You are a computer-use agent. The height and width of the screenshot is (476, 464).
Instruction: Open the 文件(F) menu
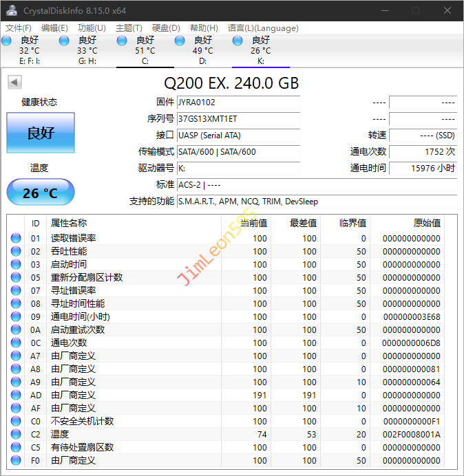click(18, 28)
